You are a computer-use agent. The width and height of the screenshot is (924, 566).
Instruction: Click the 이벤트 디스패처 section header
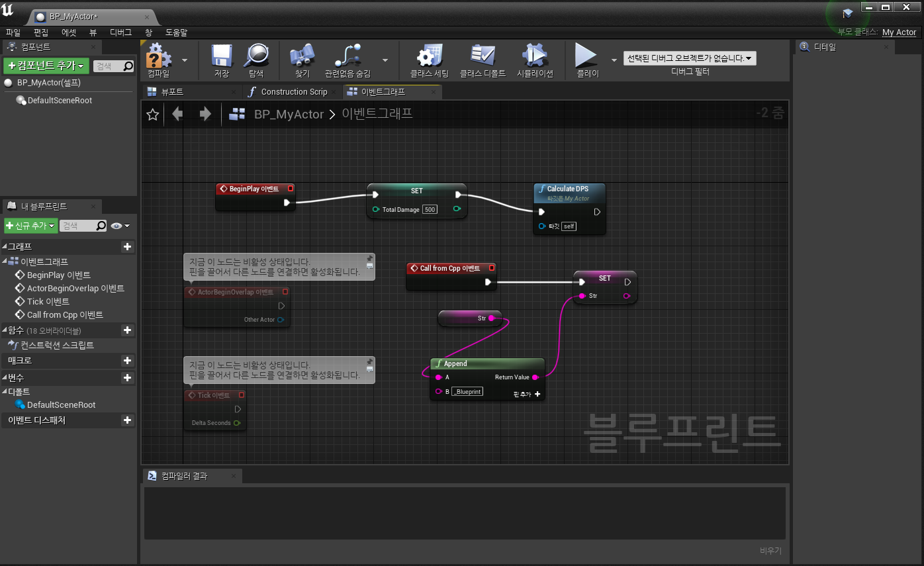click(66, 420)
